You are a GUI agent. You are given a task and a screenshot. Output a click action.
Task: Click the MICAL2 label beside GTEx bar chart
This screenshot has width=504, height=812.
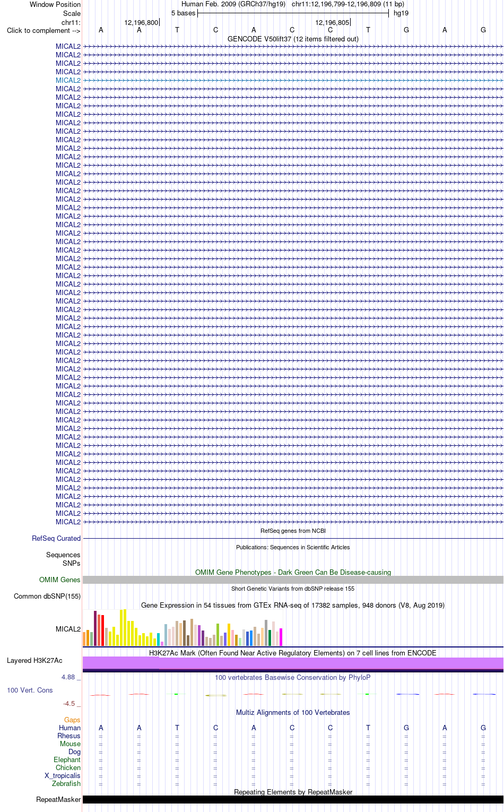[68, 629]
